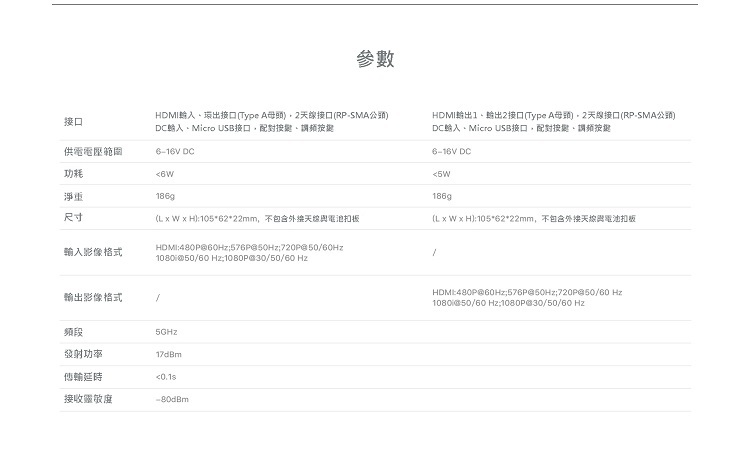Click the 17dBm transmit power value
This screenshot has width=750, height=456.
pos(169,354)
